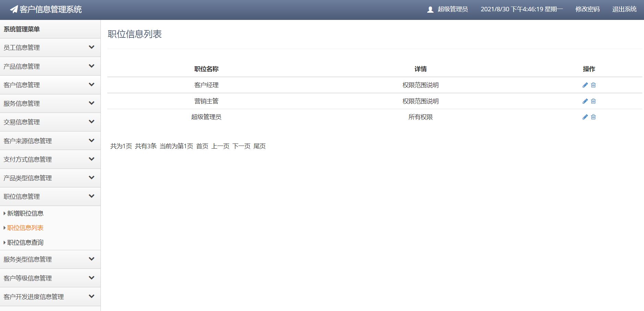Open 职位信息查询 submenu item
Viewport: 644px width, 311px height.
[25, 243]
